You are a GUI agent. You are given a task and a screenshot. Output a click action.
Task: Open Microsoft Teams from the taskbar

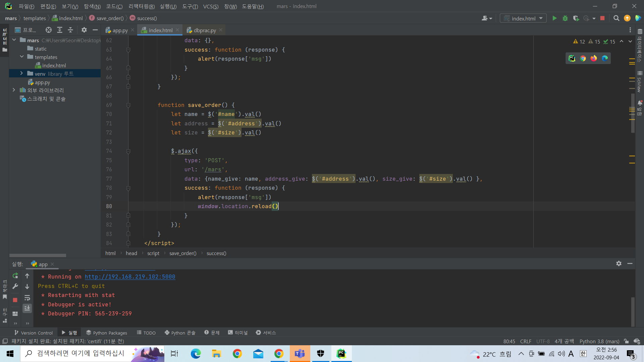(x=300, y=354)
